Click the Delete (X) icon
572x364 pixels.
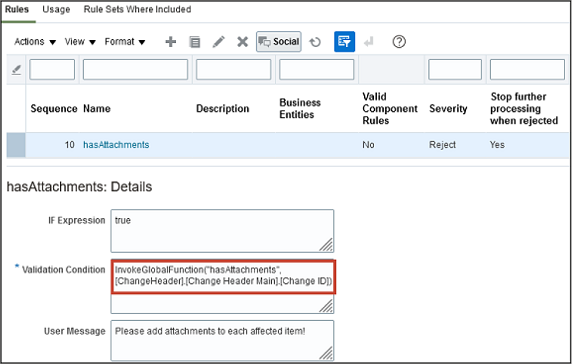point(242,42)
